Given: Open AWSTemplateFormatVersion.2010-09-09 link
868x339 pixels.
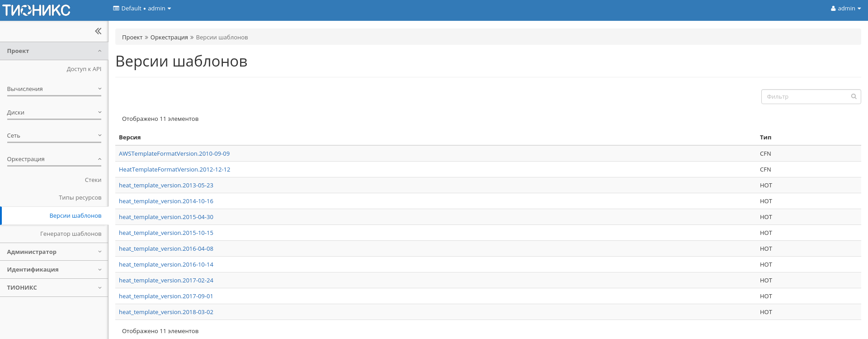Looking at the screenshot, I should pyautogui.click(x=174, y=154).
